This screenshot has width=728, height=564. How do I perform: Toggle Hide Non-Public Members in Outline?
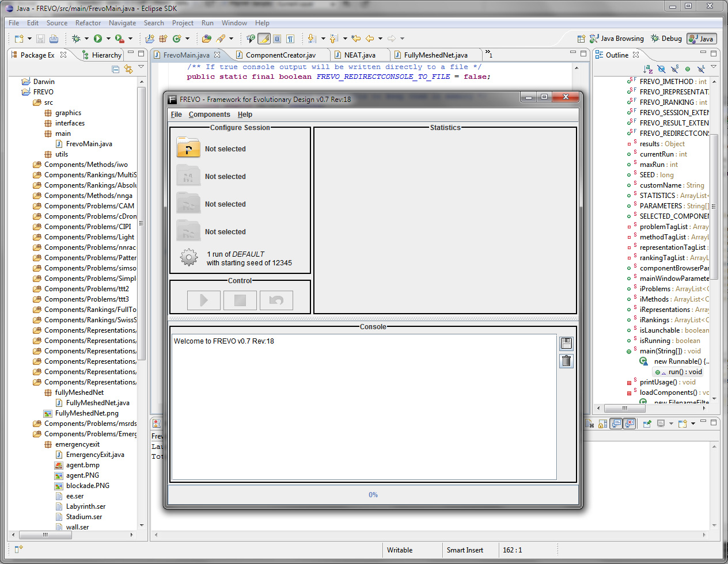(x=688, y=69)
